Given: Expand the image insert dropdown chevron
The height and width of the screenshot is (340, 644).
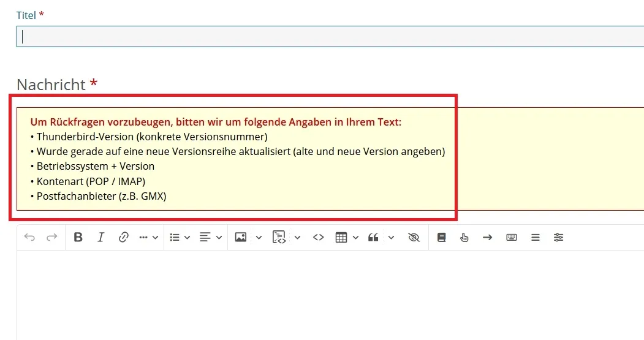Looking at the screenshot, I should point(259,237).
